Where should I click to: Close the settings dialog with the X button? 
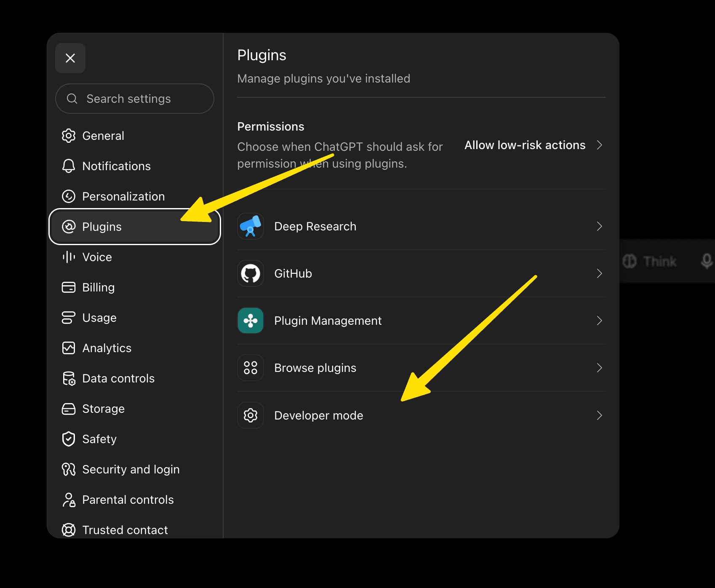pos(70,58)
